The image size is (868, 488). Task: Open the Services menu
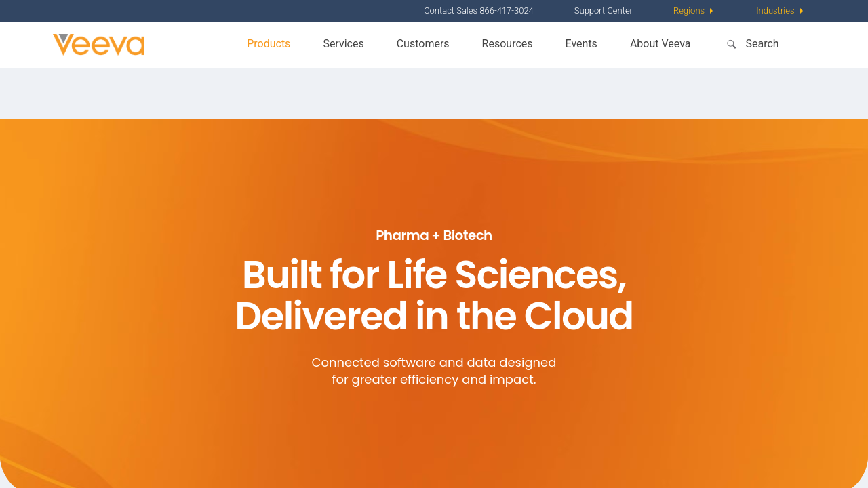(343, 44)
